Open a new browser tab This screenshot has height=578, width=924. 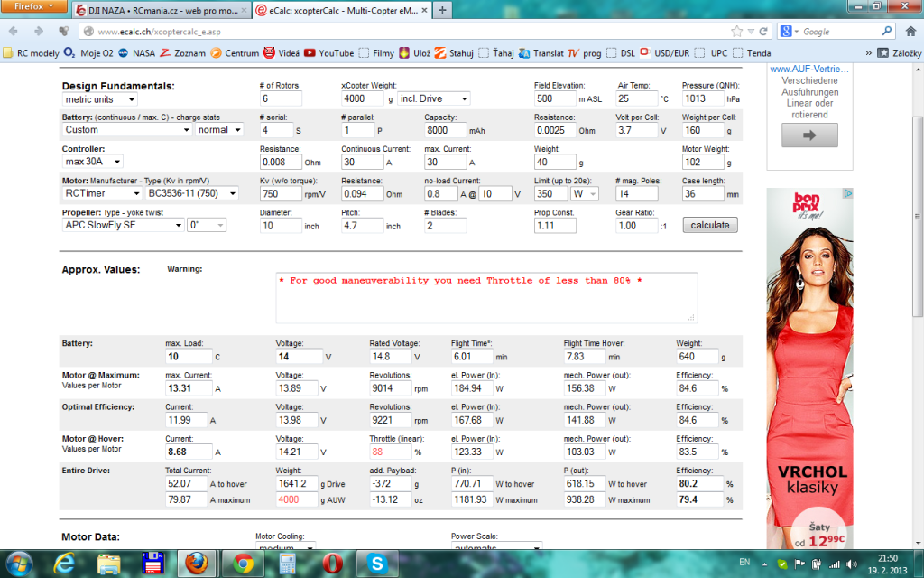coord(442,11)
